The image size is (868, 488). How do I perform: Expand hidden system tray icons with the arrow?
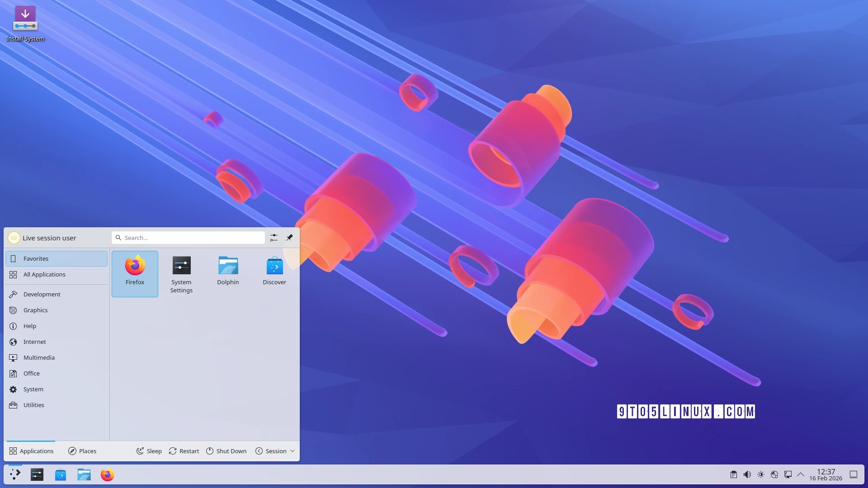801,474
